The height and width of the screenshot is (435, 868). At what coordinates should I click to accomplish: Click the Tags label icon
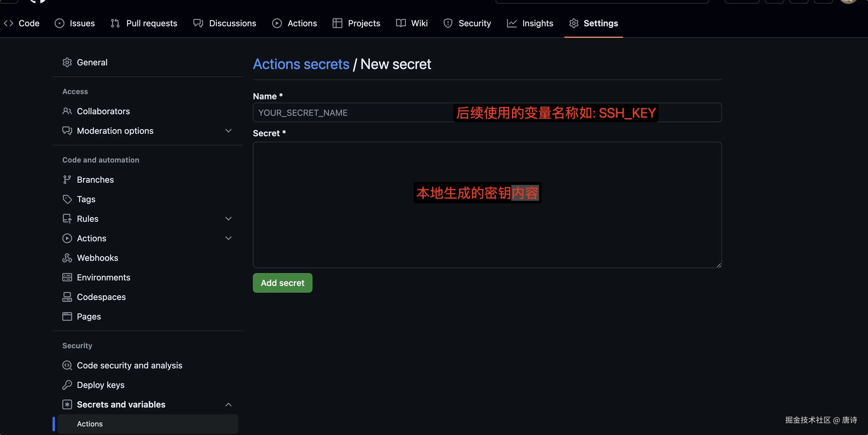(67, 199)
